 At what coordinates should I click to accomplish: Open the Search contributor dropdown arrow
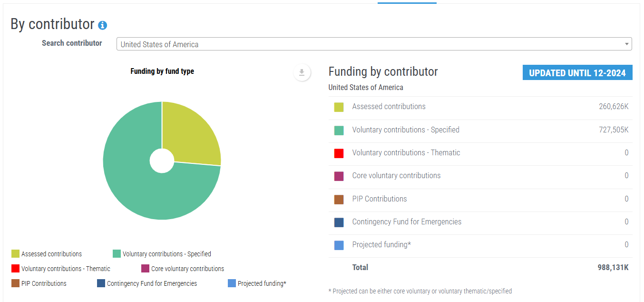[626, 44]
